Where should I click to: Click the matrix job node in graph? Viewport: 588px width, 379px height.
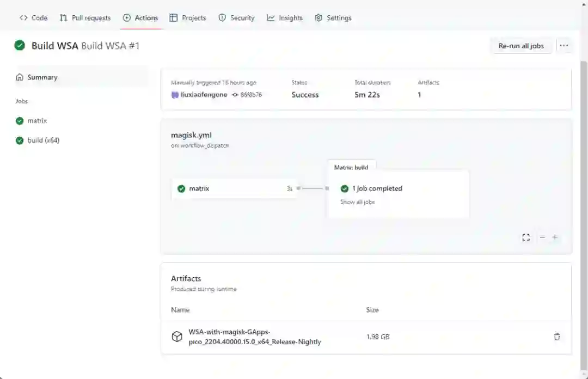(235, 188)
